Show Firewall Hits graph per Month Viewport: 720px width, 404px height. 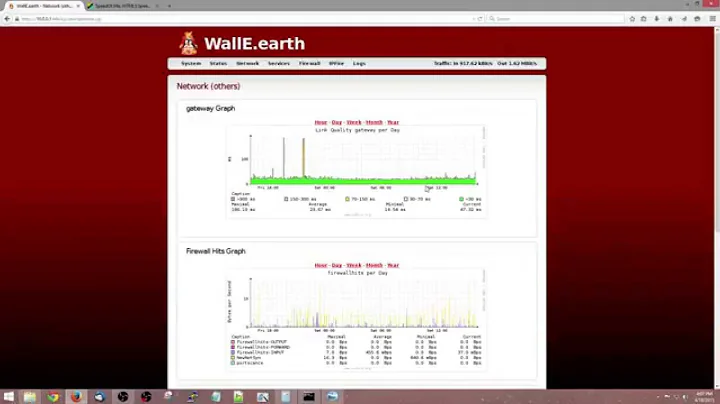click(x=374, y=265)
